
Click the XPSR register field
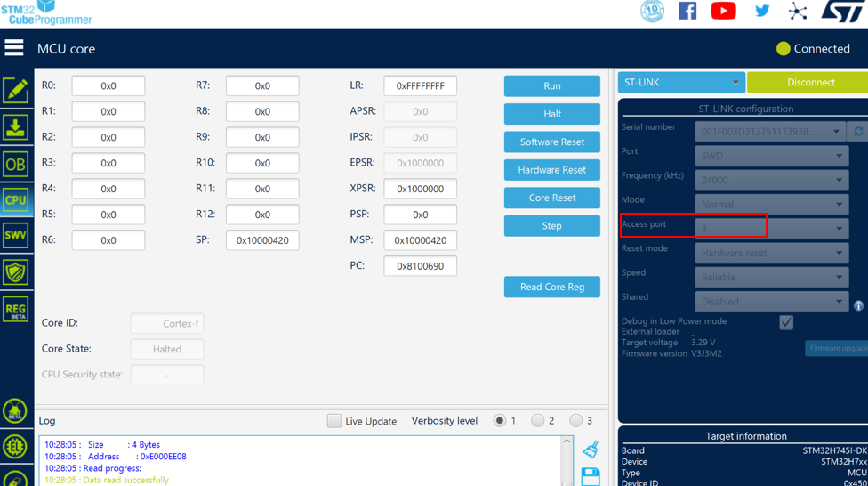[420, 189]
